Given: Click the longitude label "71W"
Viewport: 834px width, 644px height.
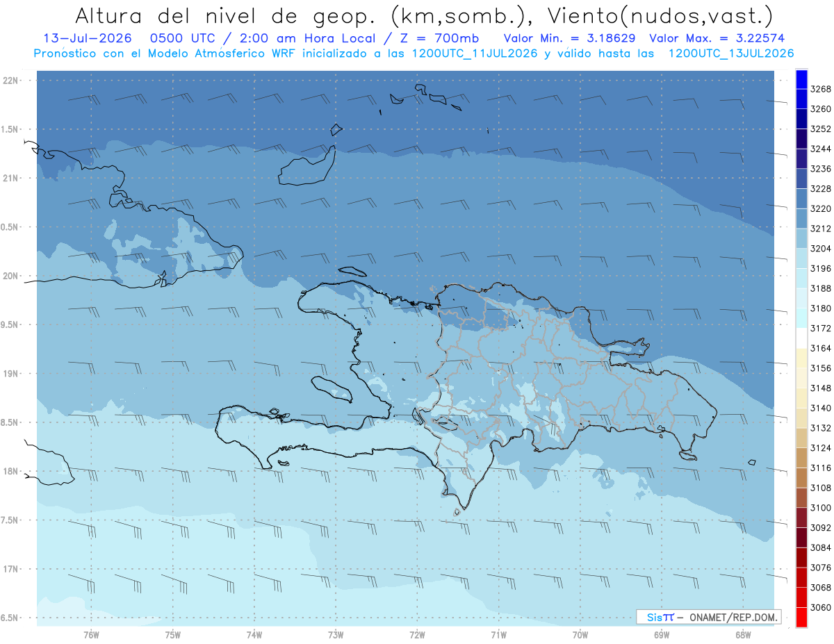Looking at the screenshot, I should coord(498,635).
